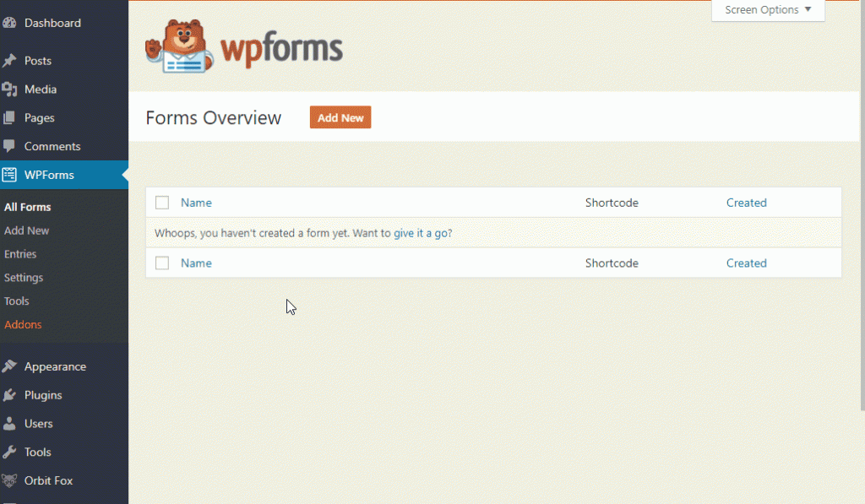The height and width of the screenshot is (504, 865).
Task: Click the Posts pushpin icon
Action: click(10, 61)
